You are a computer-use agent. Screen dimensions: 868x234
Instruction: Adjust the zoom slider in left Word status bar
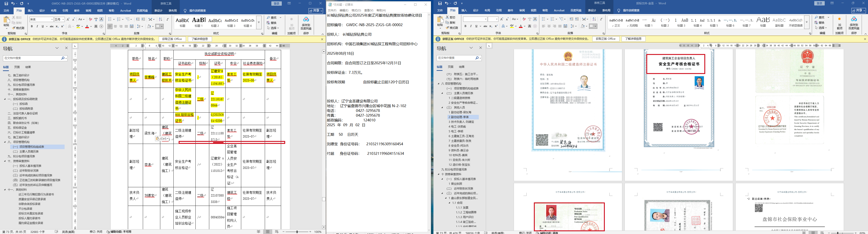297,232
